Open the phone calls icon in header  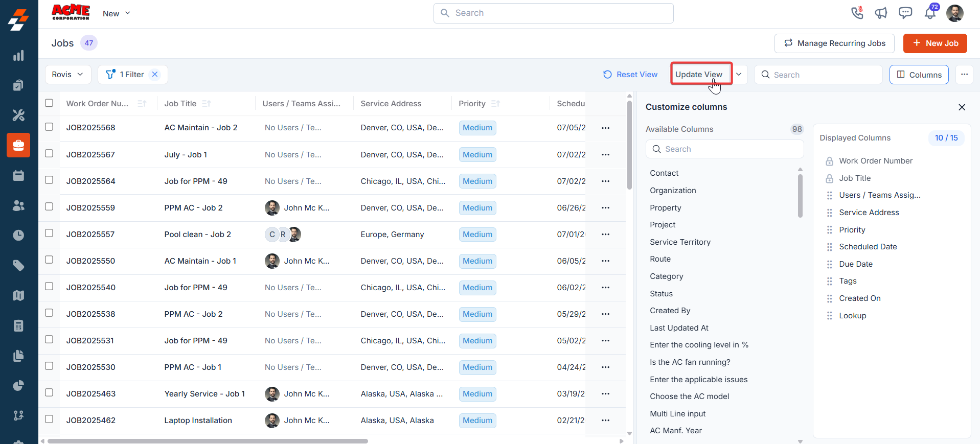(x=857, y=13)
